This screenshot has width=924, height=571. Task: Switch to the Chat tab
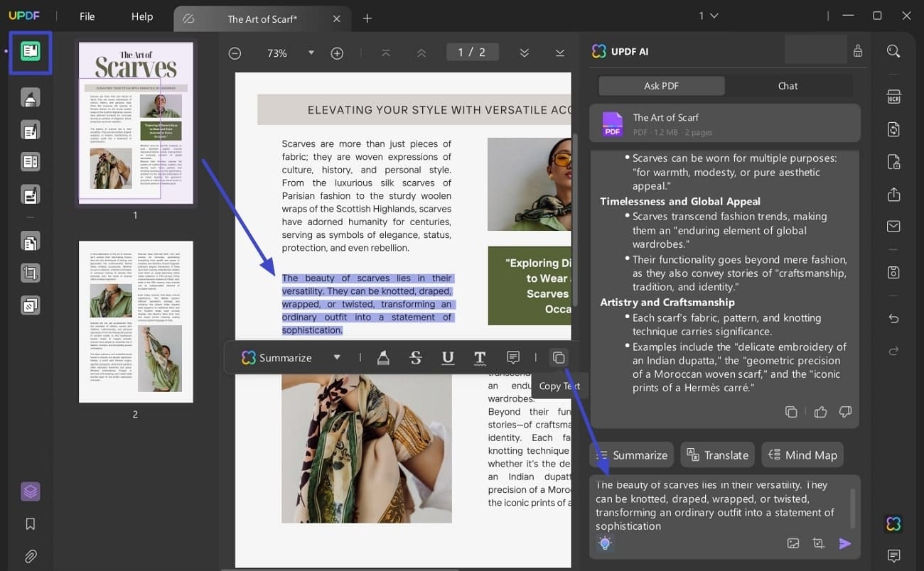click(x=788, y=85)
